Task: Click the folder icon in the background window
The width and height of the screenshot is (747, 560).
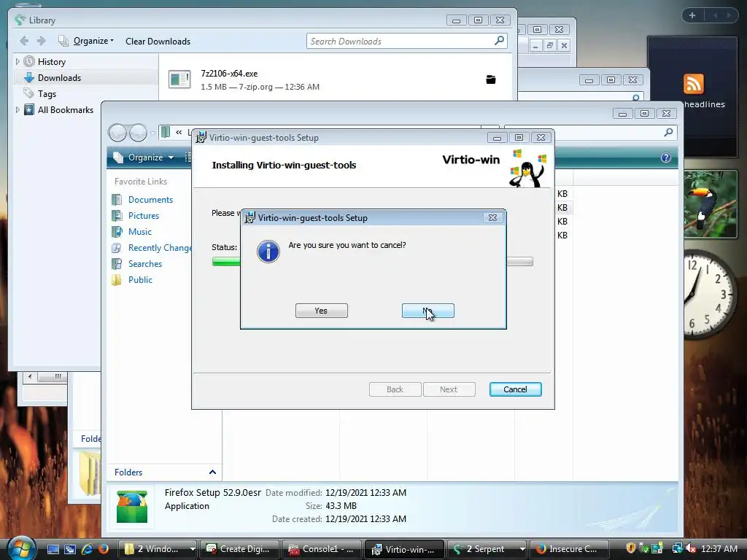Action: (90, 473)
